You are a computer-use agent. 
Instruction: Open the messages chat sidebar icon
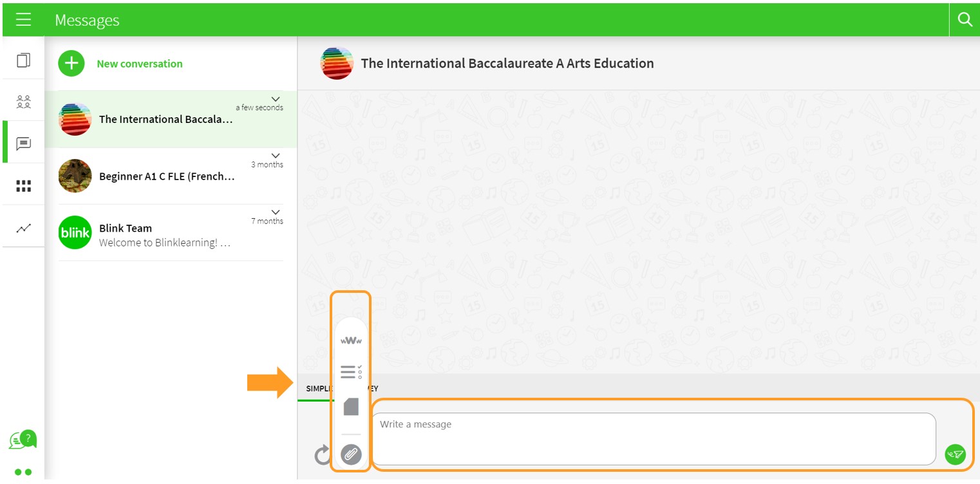(x=23, y=144)
